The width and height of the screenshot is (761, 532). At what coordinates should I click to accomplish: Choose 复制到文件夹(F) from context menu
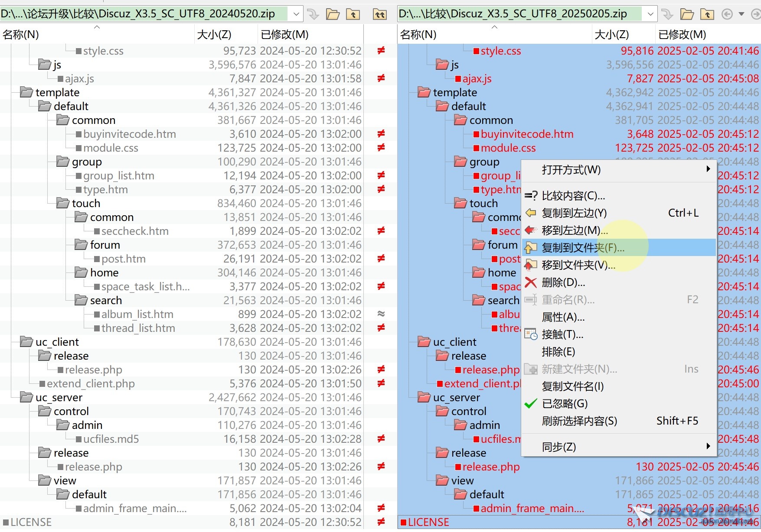pyautogui.click(x=583, y=248)
